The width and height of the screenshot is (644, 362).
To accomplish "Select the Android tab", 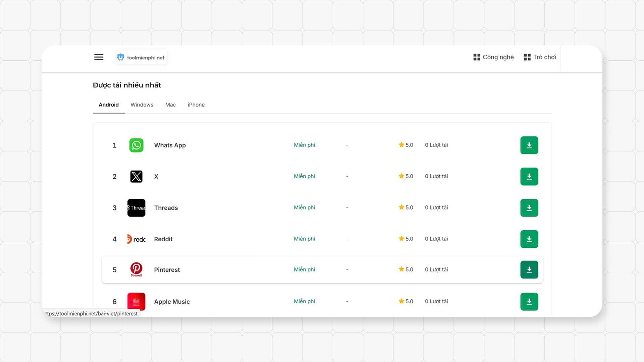I will (109, 105).
